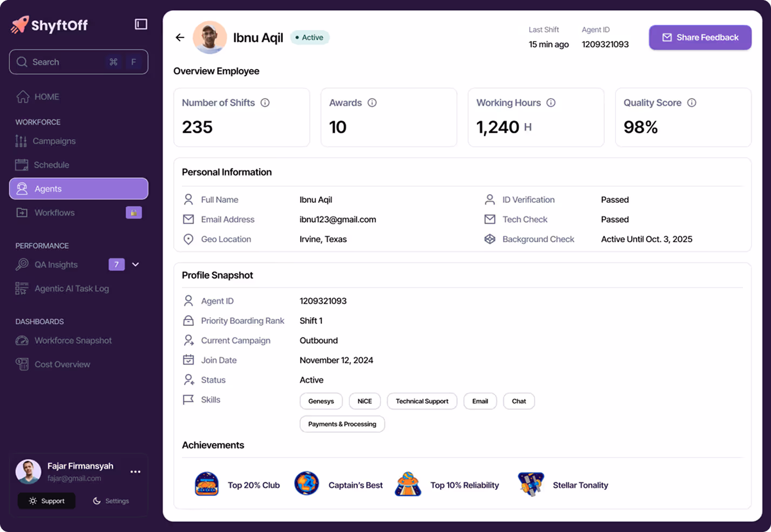
Task: Click the back arrow beside Ibnu Aqil
Action: pos(179,37)
